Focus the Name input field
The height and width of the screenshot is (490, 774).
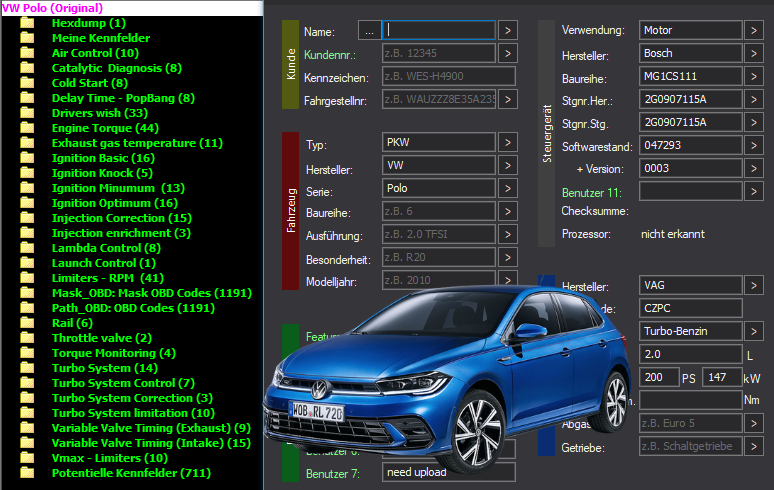(439, 30)
